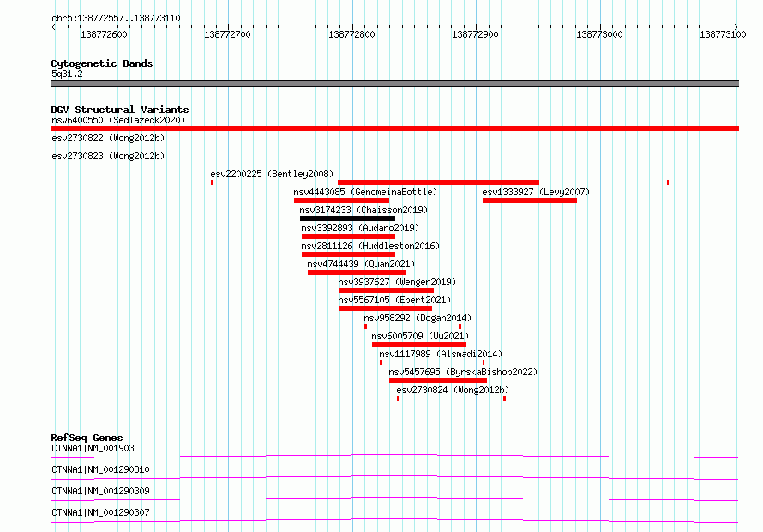Screen dimensions: 763x532
Task: Click ruler tick label 138772600
Action: point(104,34)
